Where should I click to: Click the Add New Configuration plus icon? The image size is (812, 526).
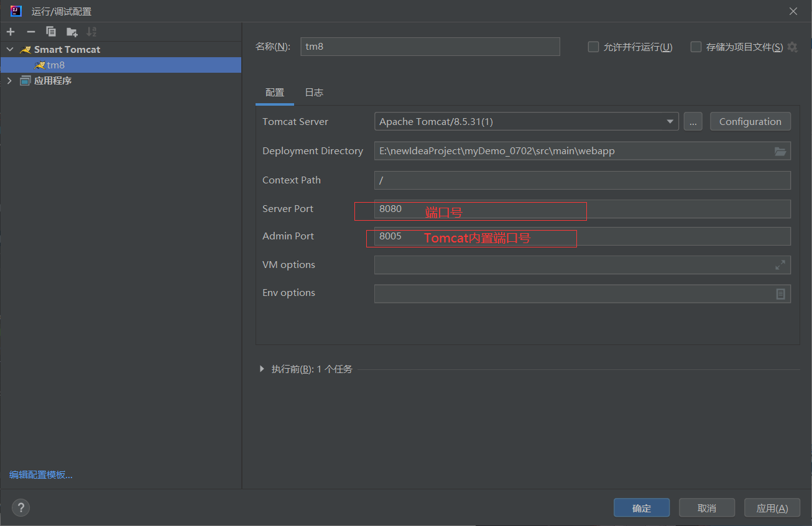click(x=11, y=32)
